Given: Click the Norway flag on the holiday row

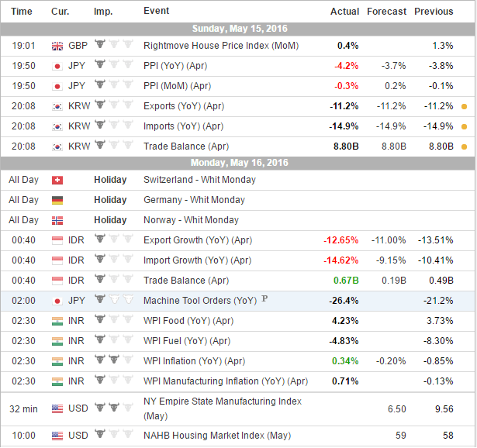Looking at the screenshot, I should coord(57,220).
